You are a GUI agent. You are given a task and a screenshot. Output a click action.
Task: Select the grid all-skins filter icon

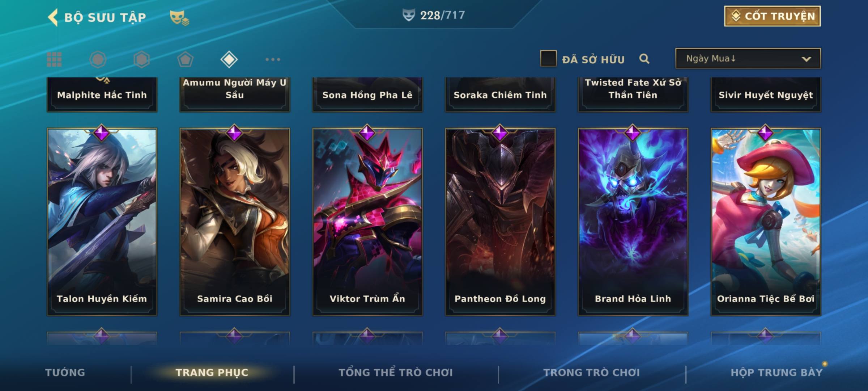coord(54,59)
